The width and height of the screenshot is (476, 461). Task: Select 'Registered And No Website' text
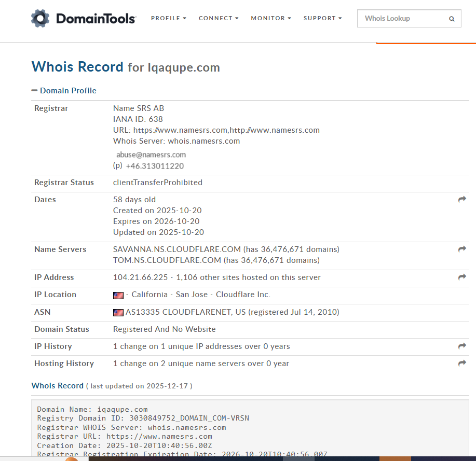[164, 329]
